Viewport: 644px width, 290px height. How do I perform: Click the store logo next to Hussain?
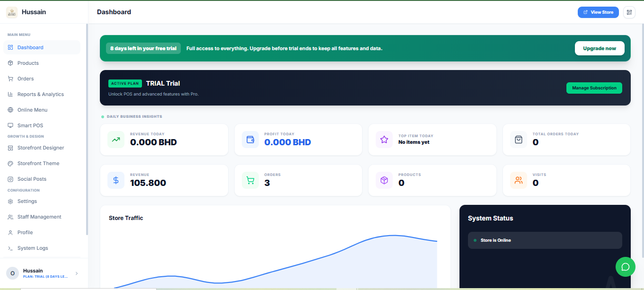(x=12, y=12)
